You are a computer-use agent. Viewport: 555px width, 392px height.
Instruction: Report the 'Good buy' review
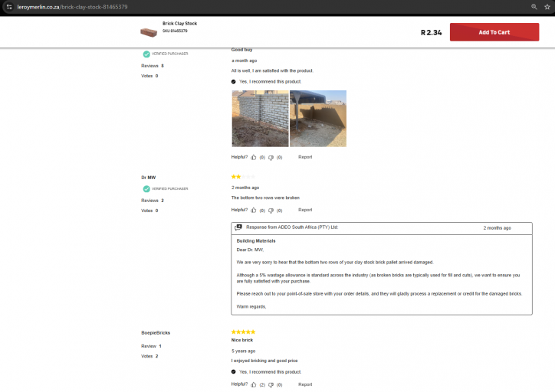click(305, 157)
